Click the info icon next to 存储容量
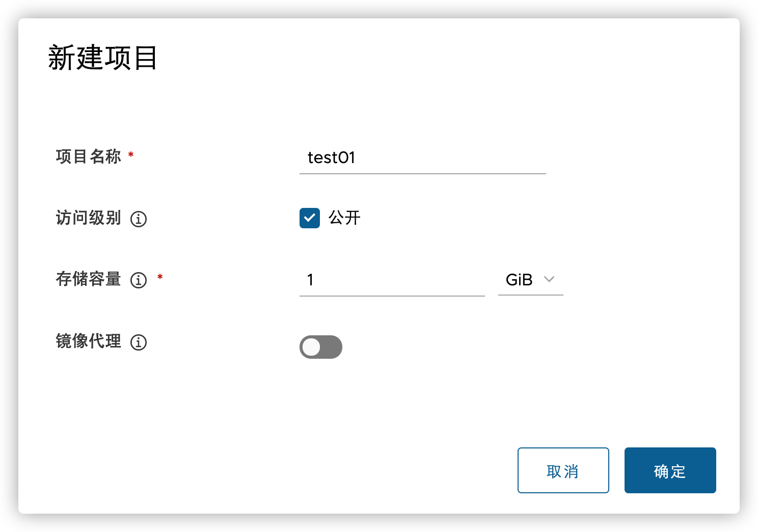 coord(139,280)
